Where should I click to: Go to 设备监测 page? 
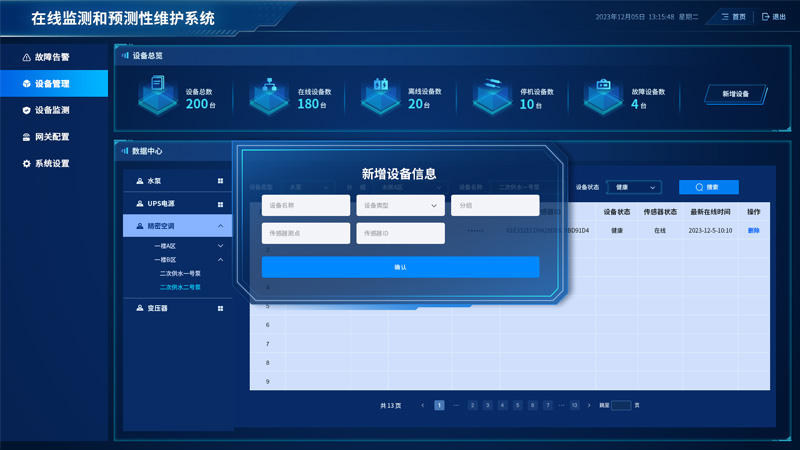point(52,110)
